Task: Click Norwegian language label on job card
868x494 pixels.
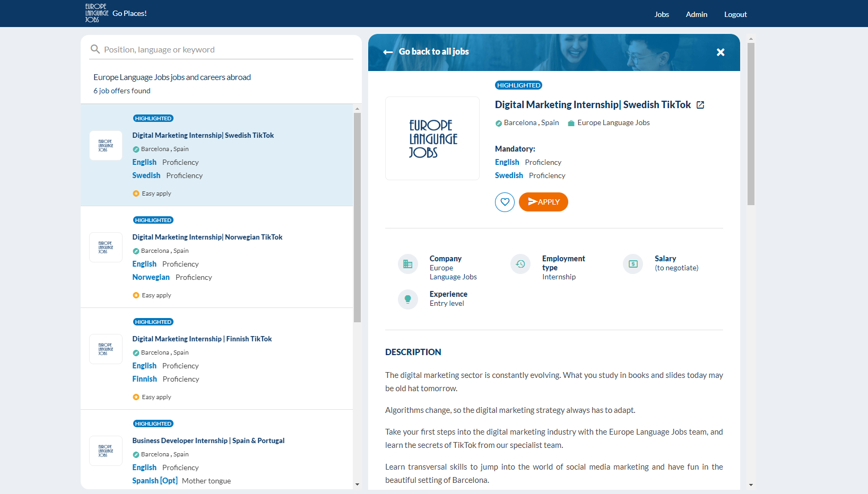Action: 151,277
